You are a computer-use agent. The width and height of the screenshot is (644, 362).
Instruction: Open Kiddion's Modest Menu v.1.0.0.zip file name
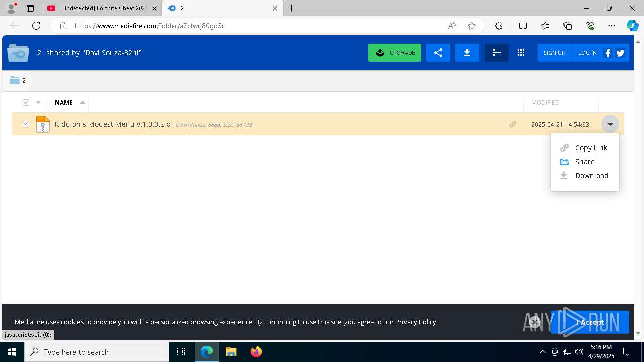[x=113, y=124]
